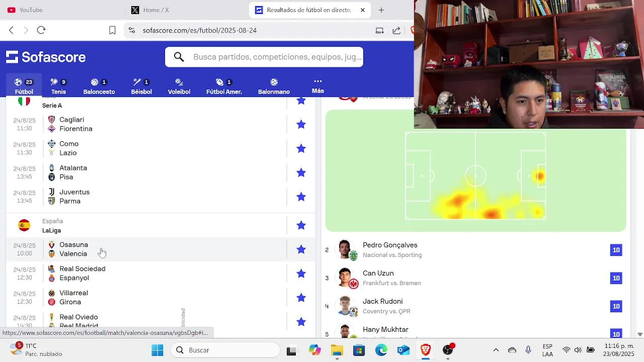Viewport: 644px width, 362px height.
Task: Toggle favorite star for Como vs Lazio
Action: [x=301, y=148]
